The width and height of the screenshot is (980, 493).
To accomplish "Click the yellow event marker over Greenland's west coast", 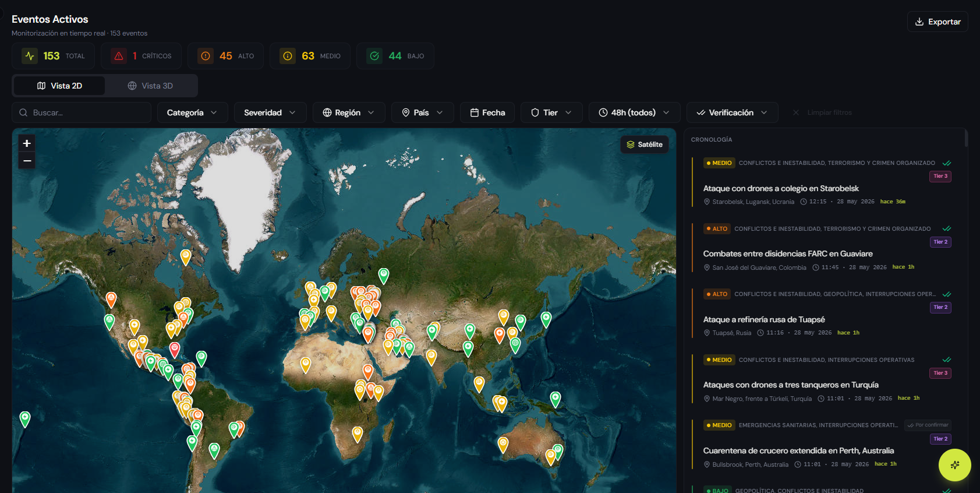I will 186,257.
